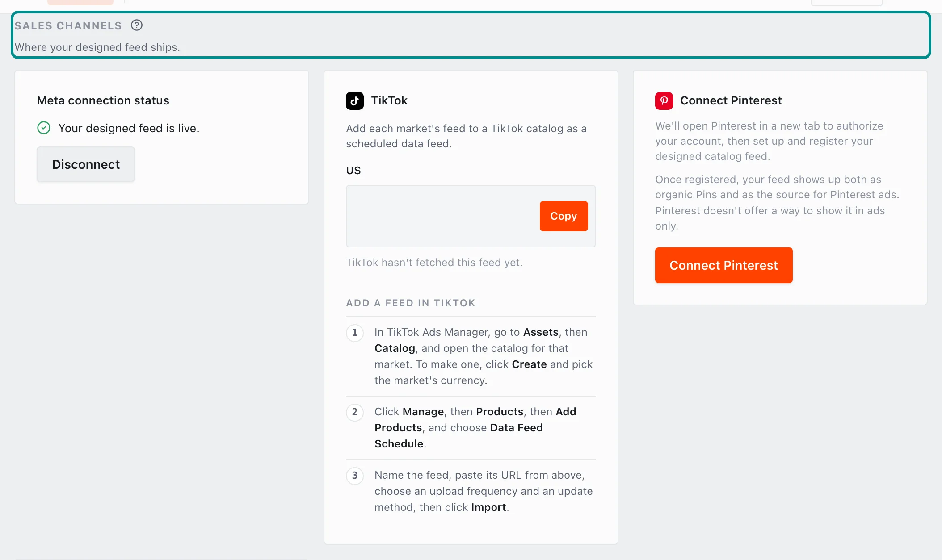
Task: Click 'Add a feed in TikTok' heading
Action: [411, 303]
